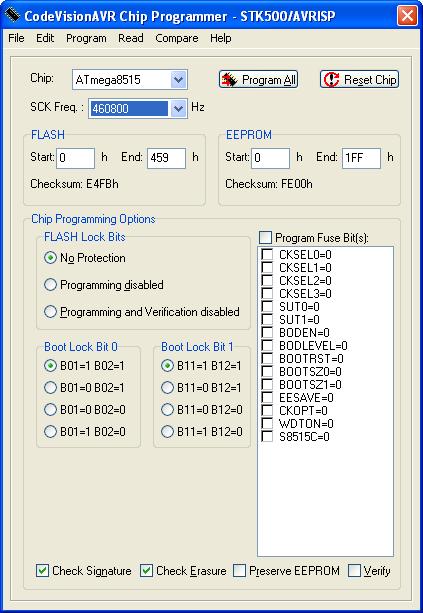Check the BODEN=0 fuse bit
The height and width of the screenshot is (613, 423).
point(267,332)
